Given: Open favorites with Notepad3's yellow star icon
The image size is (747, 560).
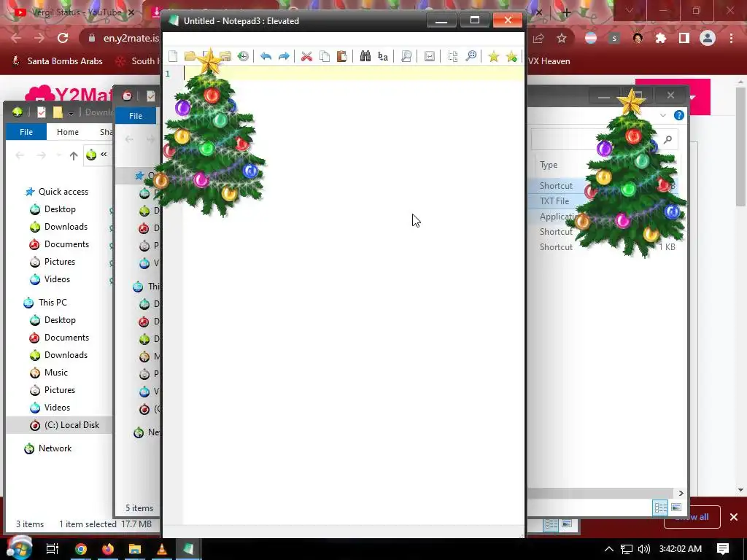Looking at the screenshot, I should click(x=494, y=57).
